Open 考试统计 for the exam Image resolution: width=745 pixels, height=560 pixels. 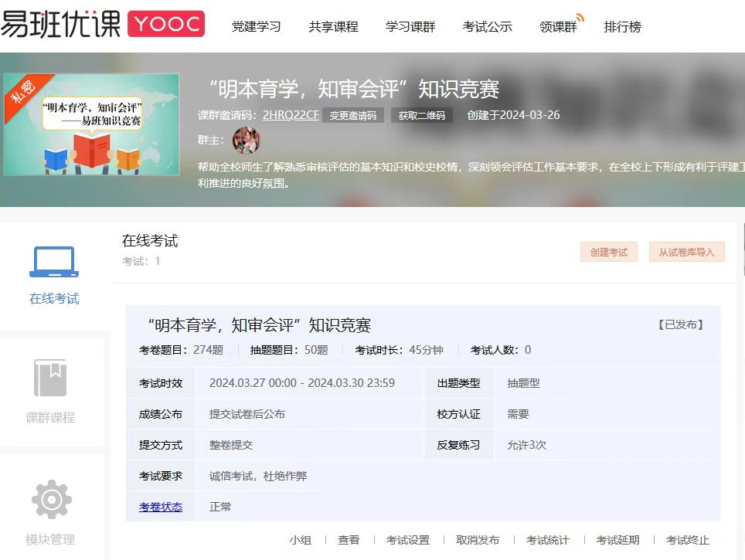click(548, 540)
